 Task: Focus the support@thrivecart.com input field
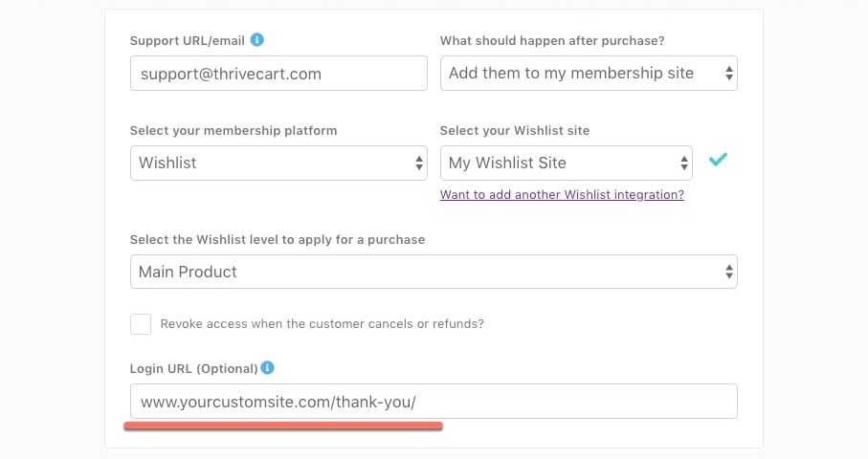[278, 74]
